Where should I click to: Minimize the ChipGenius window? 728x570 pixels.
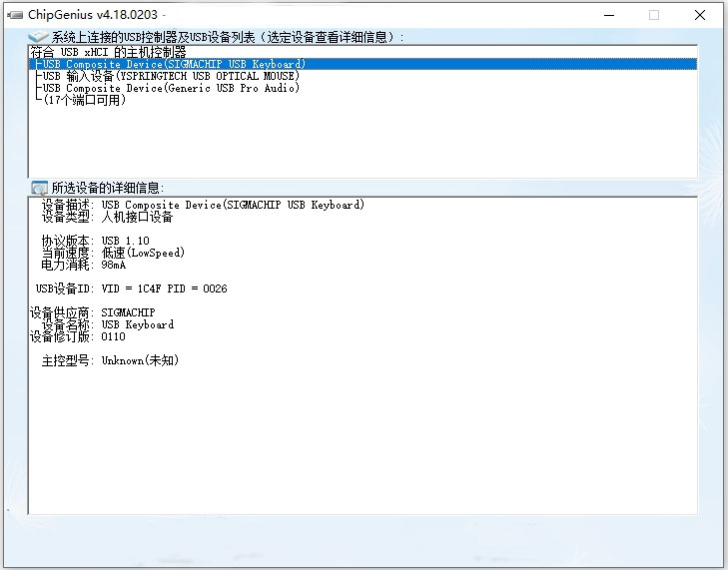(x=608, y=15)
